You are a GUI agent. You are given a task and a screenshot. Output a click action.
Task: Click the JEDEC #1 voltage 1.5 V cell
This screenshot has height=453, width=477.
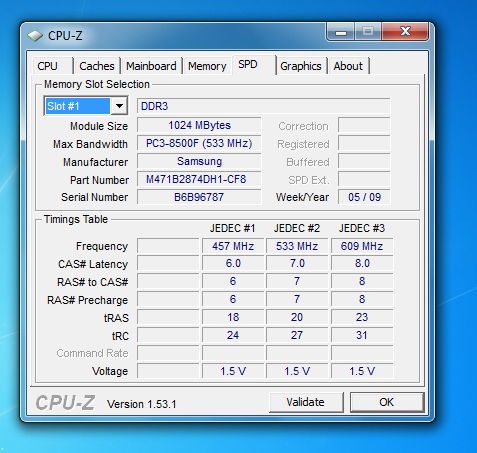(233, 371)
